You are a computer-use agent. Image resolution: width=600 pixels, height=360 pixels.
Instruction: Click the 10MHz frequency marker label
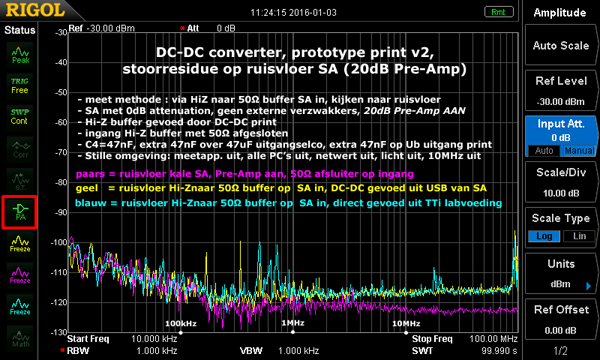pyautogui.click(x=406, y=324)
